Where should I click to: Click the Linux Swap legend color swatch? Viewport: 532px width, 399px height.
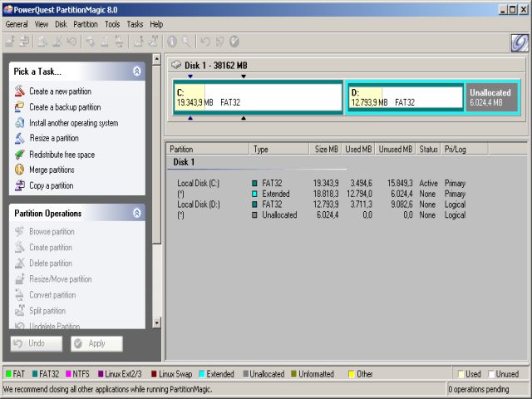click(154, 374)
